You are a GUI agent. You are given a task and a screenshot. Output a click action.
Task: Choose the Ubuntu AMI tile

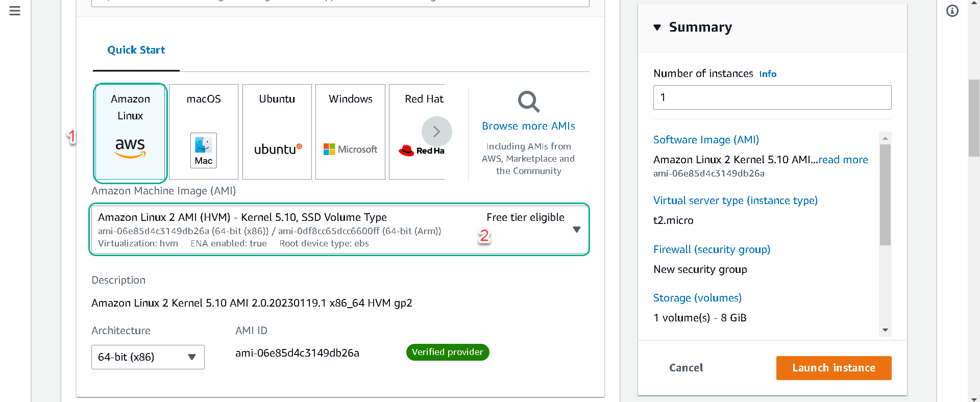pos(277,132)
